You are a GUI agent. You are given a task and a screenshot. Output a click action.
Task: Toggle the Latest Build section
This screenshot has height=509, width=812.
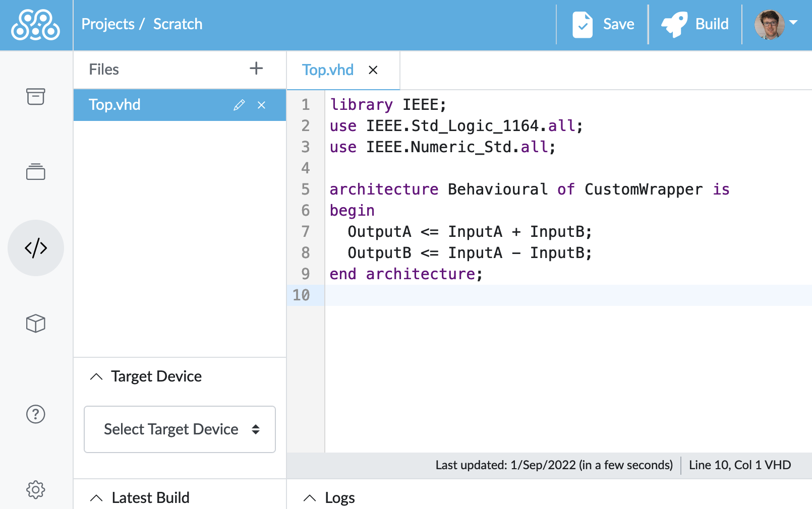pos(96,498)
